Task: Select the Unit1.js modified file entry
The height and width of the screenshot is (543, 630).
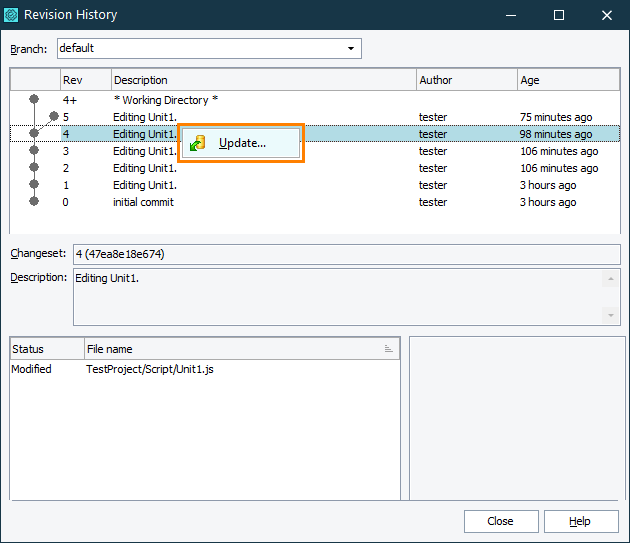Action: tap(150, 369)
